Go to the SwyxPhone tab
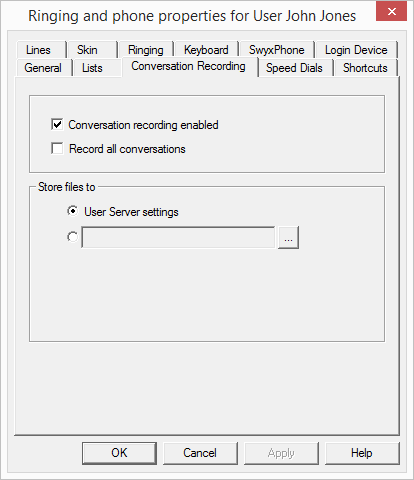Image resolution: width=414 pixels, height=480 pixels. coord(277,50)
